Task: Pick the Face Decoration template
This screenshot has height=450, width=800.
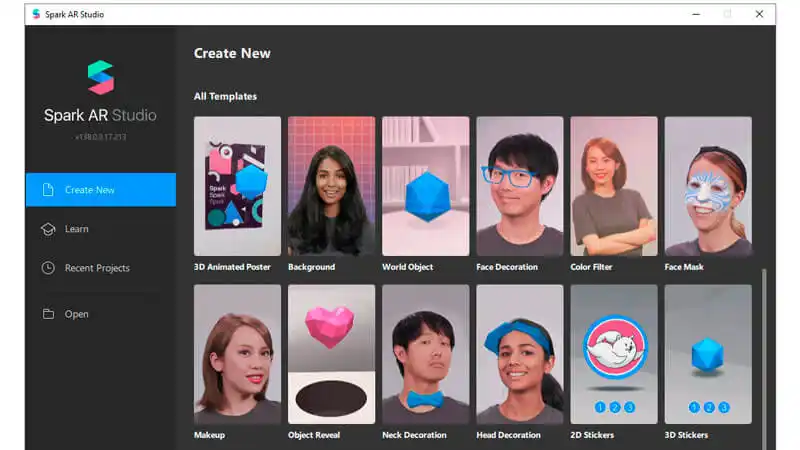Action: pyautogui.click(x=519, y=186)
